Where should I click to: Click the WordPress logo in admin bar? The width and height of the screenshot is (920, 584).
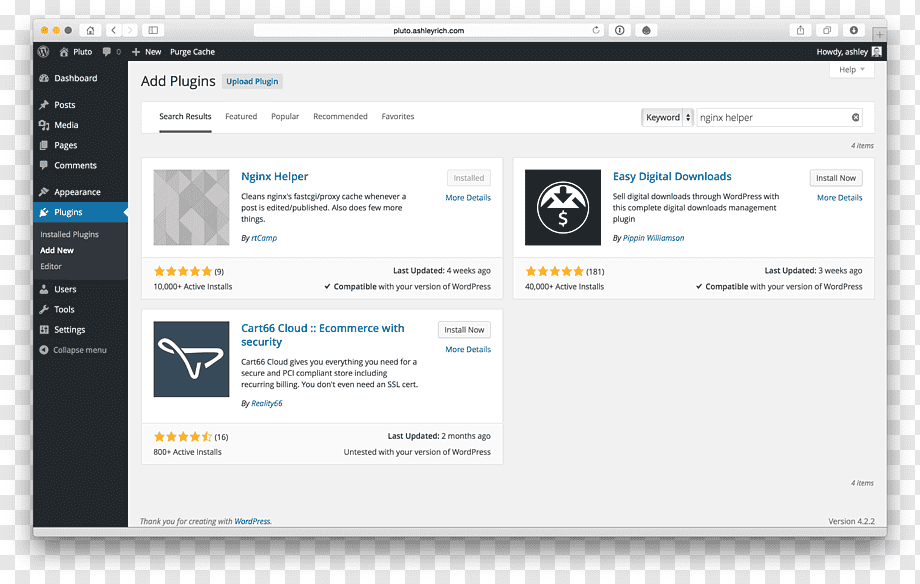43,52
